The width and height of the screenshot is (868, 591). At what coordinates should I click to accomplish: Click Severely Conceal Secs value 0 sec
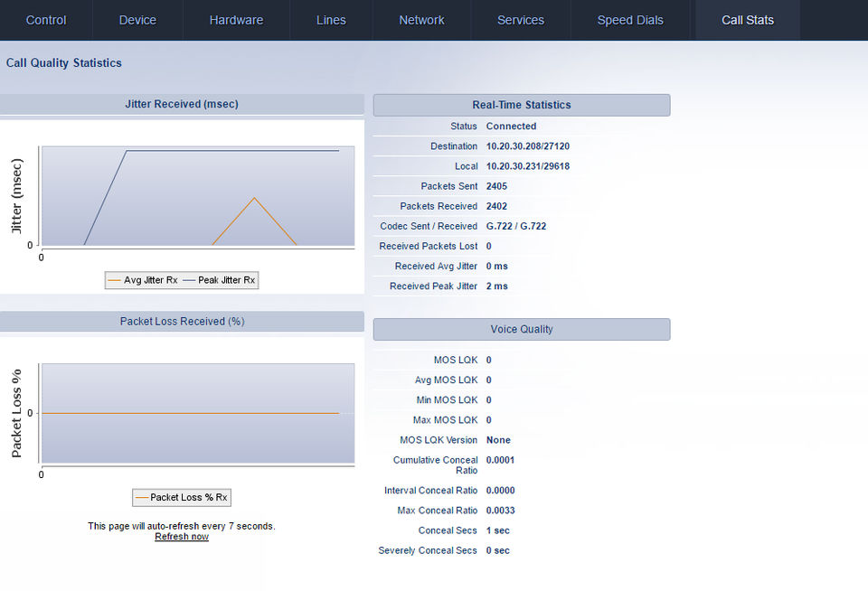(x=497, y=550)
